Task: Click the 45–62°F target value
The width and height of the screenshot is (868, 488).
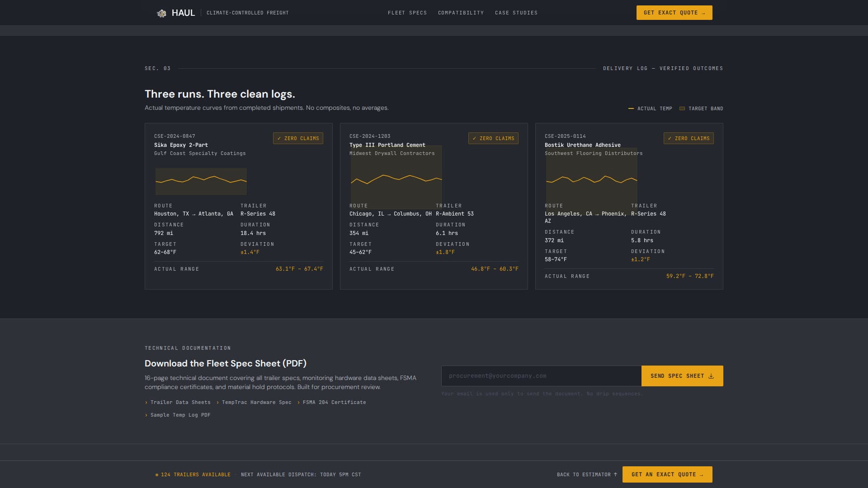Action: click(360, 252)
